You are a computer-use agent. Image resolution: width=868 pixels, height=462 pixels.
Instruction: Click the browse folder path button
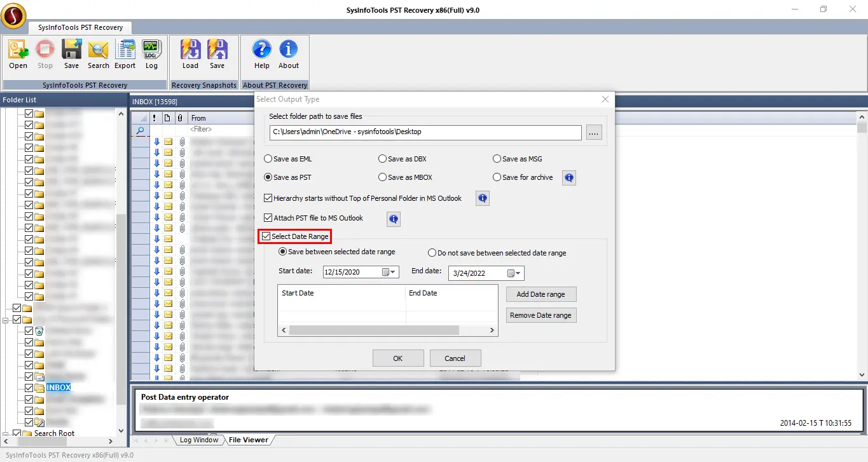click(x=594, y=133)
